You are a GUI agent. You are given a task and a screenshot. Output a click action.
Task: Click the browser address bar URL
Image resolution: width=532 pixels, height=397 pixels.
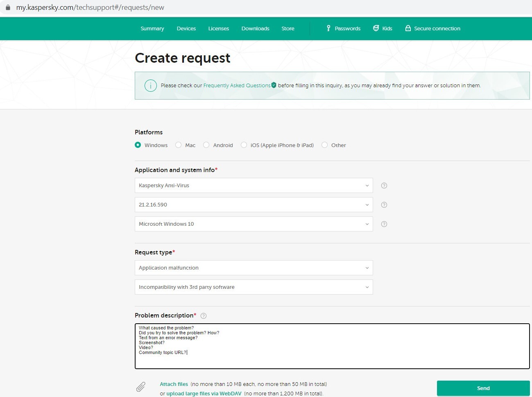point(90,7)
